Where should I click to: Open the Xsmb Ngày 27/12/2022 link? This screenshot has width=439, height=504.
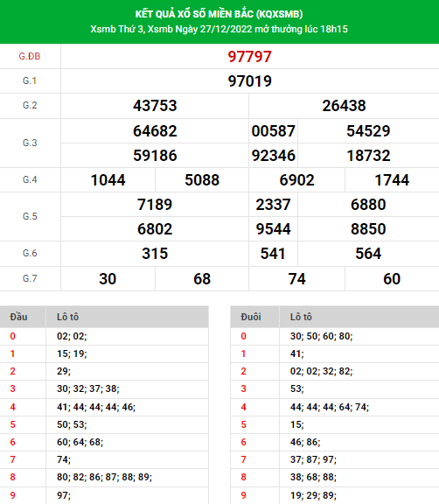click(200, 29)
